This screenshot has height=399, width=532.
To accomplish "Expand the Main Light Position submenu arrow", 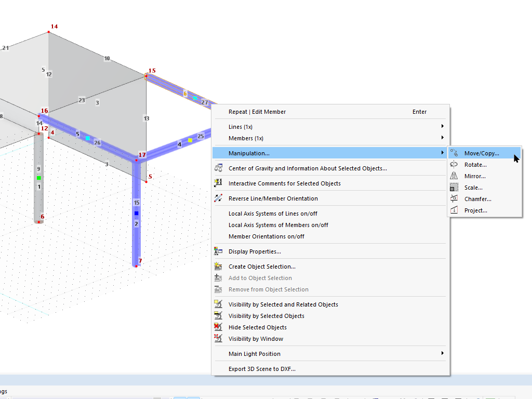I will point(443,353).
